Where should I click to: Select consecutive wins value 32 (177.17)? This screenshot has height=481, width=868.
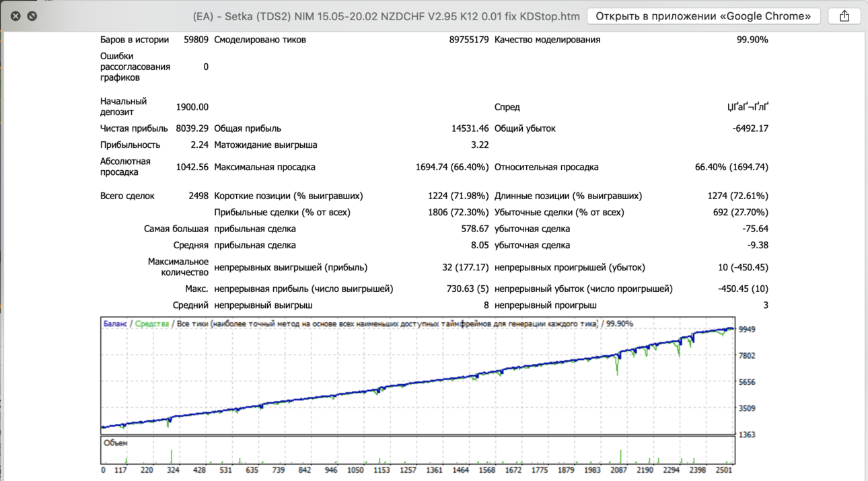pos(466,267)
